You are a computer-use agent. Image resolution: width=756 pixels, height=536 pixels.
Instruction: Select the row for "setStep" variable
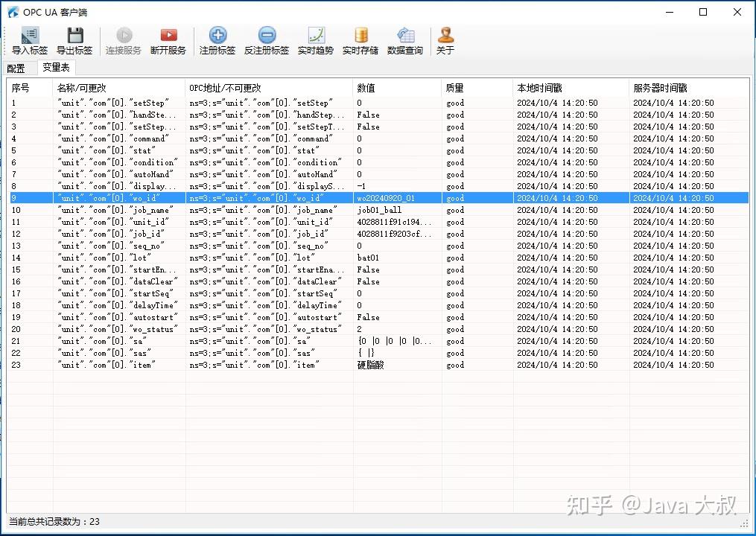pos(379,103)
